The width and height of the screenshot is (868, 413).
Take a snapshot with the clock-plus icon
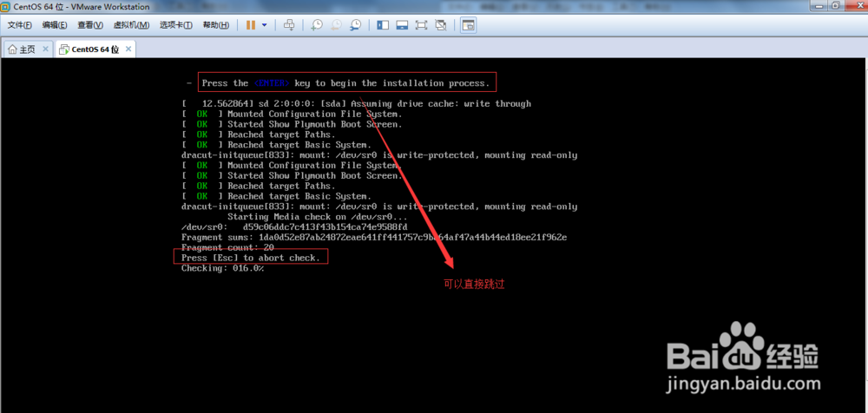coord(317,25)
